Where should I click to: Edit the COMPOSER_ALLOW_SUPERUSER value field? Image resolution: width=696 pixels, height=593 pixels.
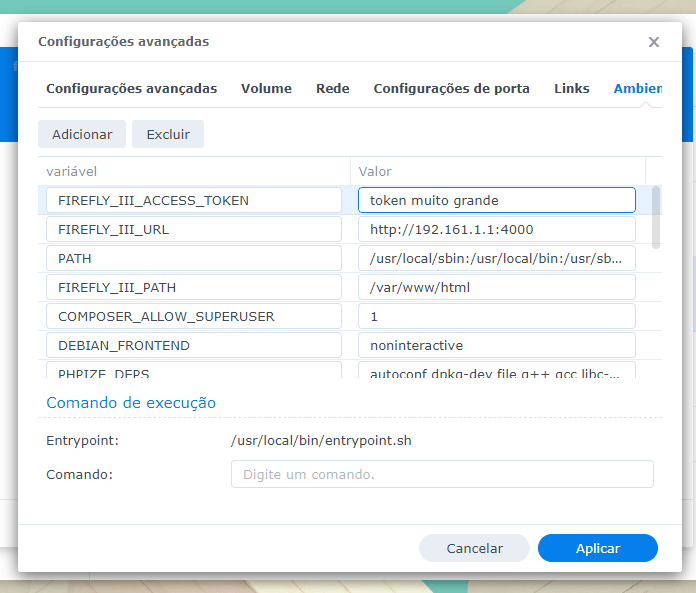coord(496,316)
